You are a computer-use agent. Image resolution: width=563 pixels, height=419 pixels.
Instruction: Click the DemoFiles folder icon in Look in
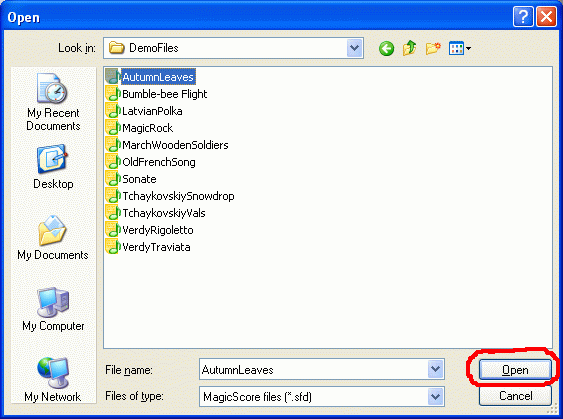click(x=116, y=48)
